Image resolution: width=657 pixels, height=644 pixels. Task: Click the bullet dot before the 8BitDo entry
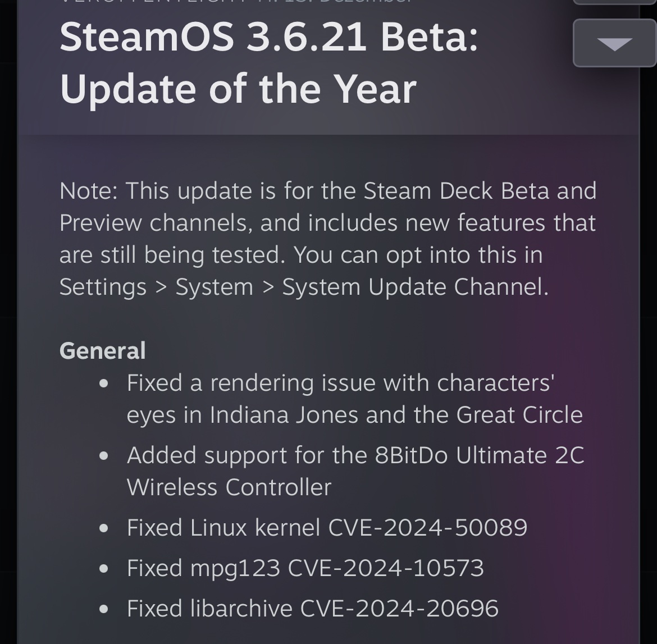[x=103, y=456]
